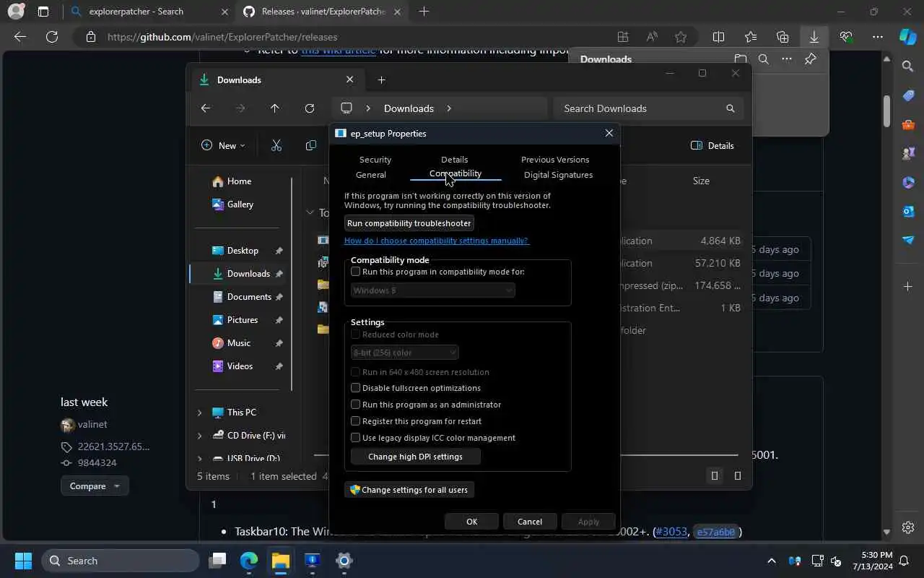Open the Compare dropdown on GitHub
Viewport: 924px width, 578px height.
(x=95, y=486)
